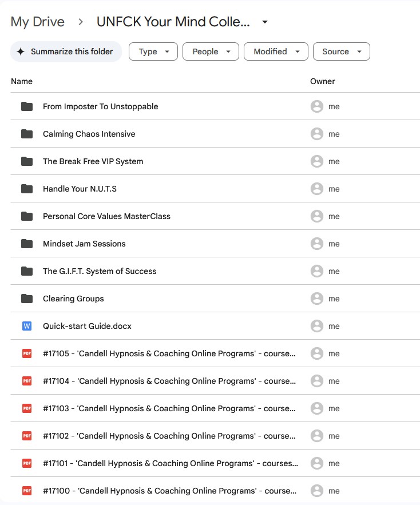
Task: Open the People filter dropdown
Action: pyautogui.click(x=211, y=51)
